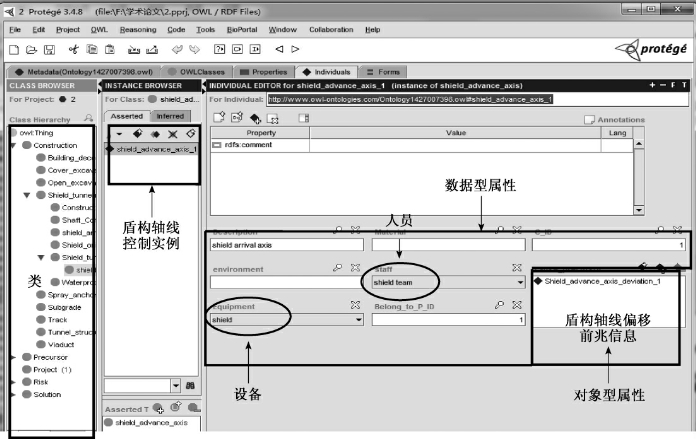Click the Copy instance diamond icon
This screenshot has width=696, height=439.
[x=155, y=134]
